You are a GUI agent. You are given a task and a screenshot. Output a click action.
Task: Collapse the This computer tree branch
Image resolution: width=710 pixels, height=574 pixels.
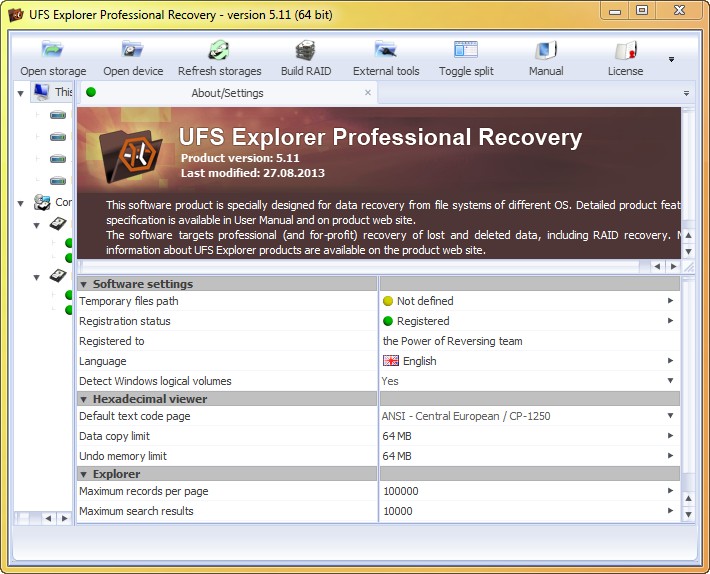[20, 94]
